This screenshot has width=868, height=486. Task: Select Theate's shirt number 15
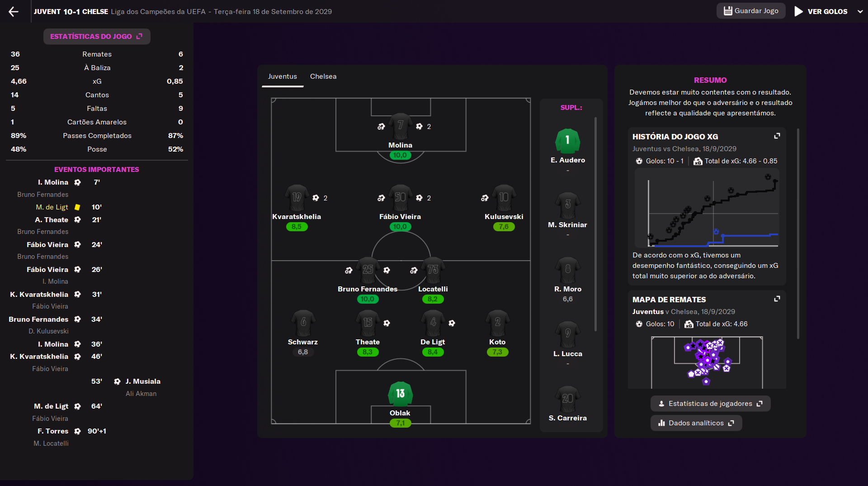point(368,323)
